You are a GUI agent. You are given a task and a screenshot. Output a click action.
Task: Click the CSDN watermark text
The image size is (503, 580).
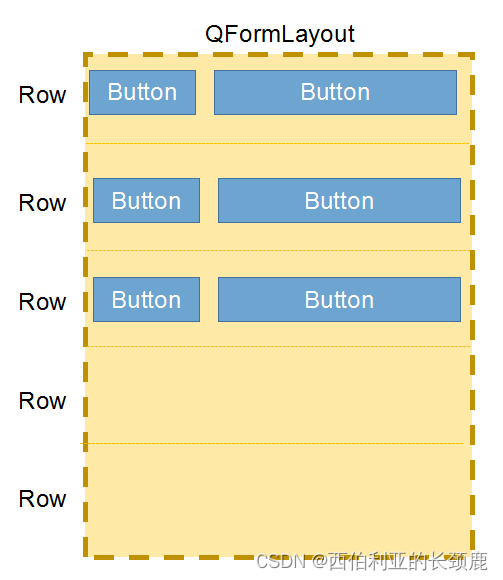[372, 562]
